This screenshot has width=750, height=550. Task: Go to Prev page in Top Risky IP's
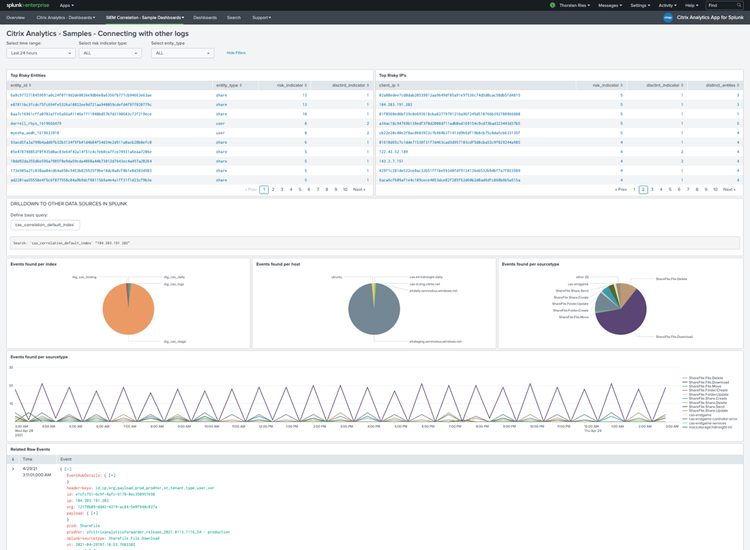[621, 189]
